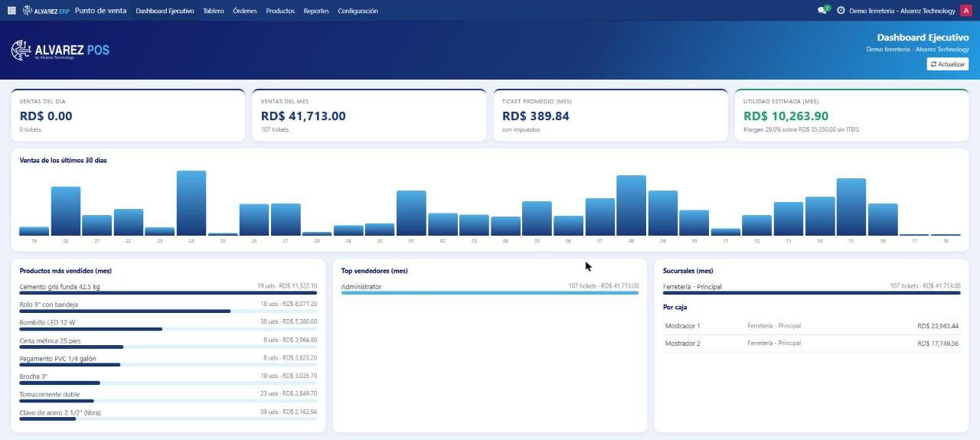Click the chart bar for day 13
The height and width of the screenshot is (440, 980).
(789, 219)
